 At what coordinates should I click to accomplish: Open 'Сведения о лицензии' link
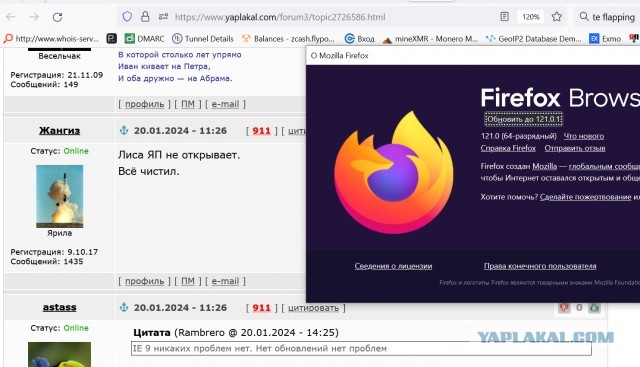tap(393, 266)
